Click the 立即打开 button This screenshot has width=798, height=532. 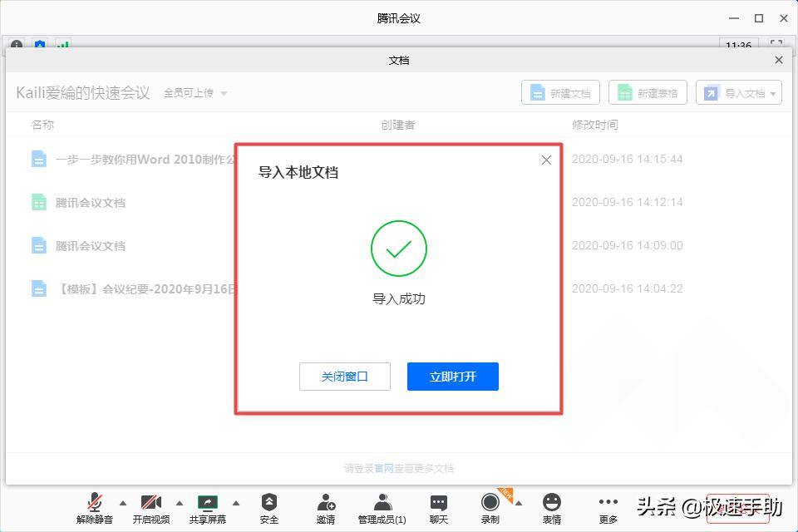(452, 376)
